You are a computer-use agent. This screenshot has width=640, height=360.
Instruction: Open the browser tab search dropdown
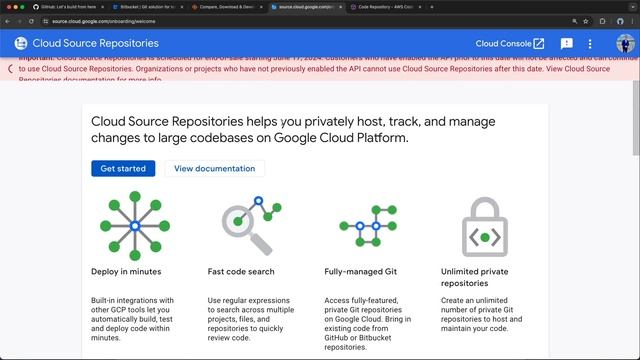(x=633, y=7)
